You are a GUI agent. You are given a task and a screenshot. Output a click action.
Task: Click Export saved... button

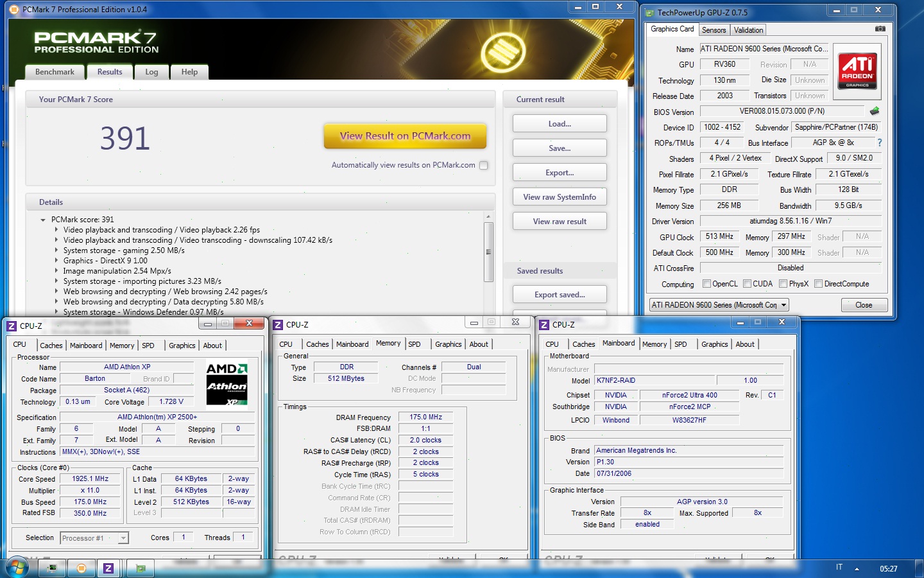tap(560, 295)
